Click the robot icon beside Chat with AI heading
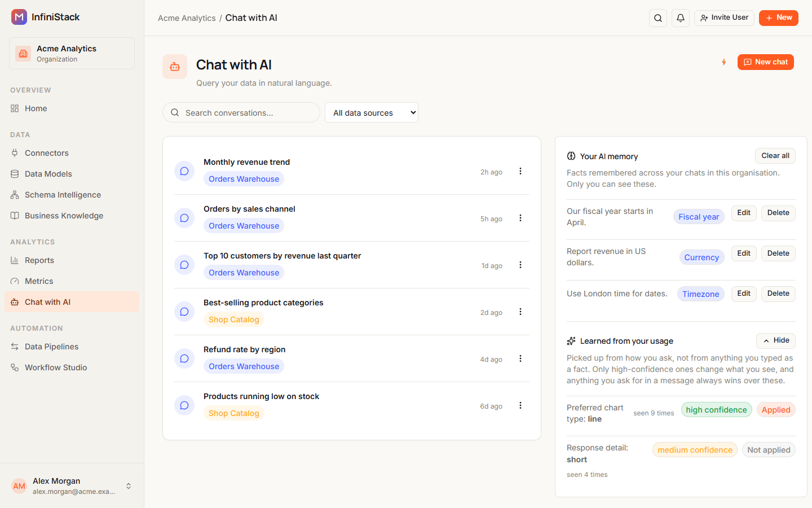 (x=175, y=67)
